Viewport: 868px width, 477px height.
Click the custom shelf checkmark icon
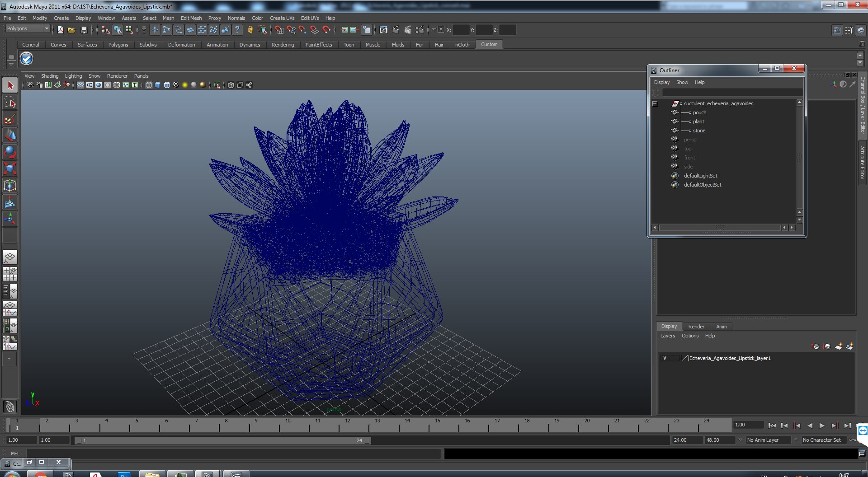tap(27, 59)
